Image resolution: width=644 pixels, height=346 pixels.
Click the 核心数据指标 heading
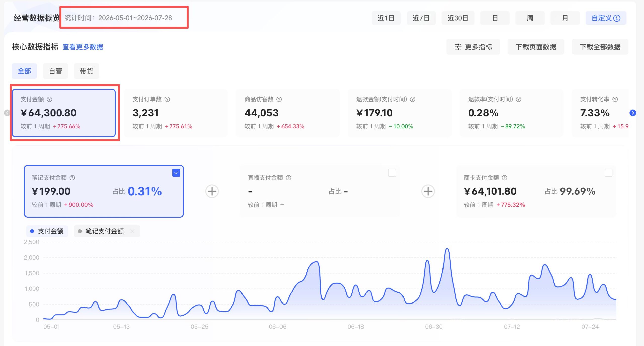(35, 47)
